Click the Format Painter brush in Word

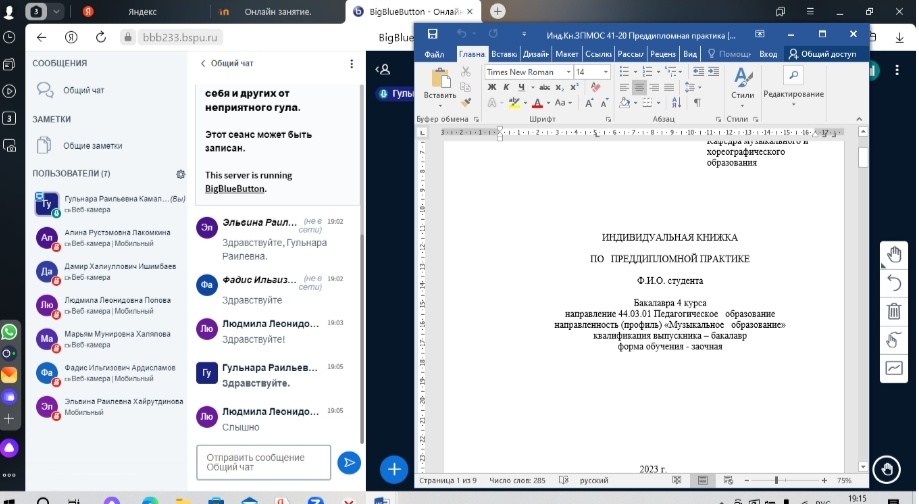click(465, 102)
